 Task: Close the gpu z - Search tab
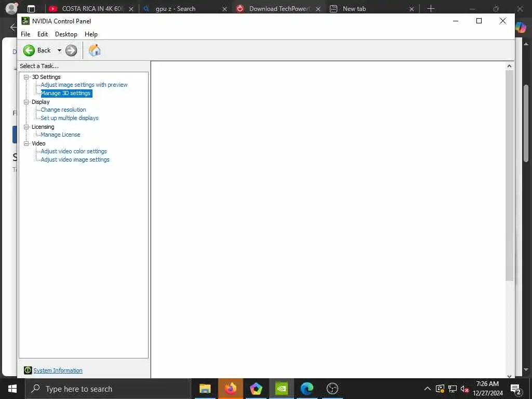click(224, 9)
